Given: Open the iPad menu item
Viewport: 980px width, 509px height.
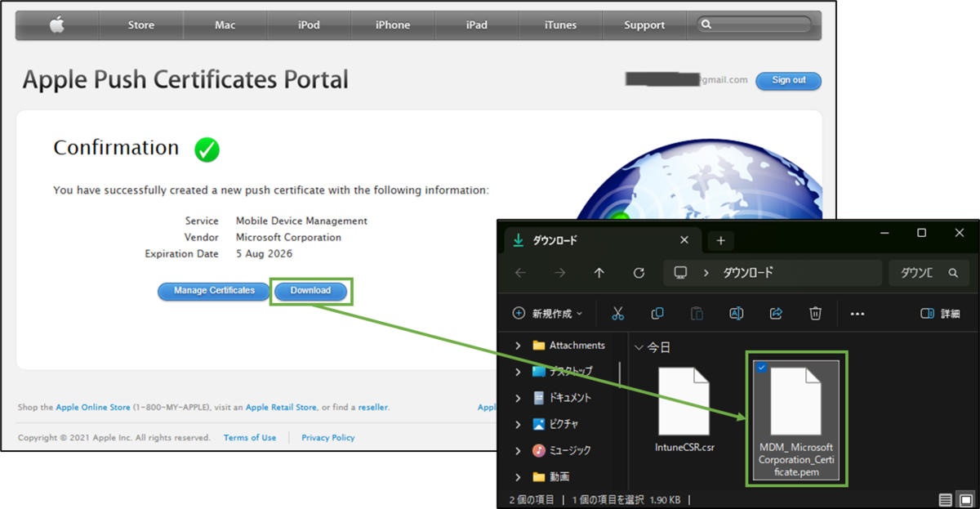Looking at the screenshot, I should click(477, 25).
